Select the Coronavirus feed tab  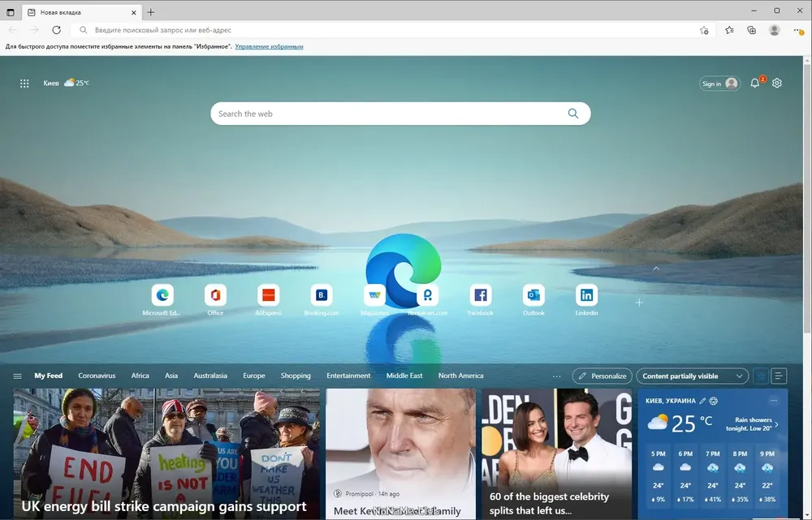point(97,376)
